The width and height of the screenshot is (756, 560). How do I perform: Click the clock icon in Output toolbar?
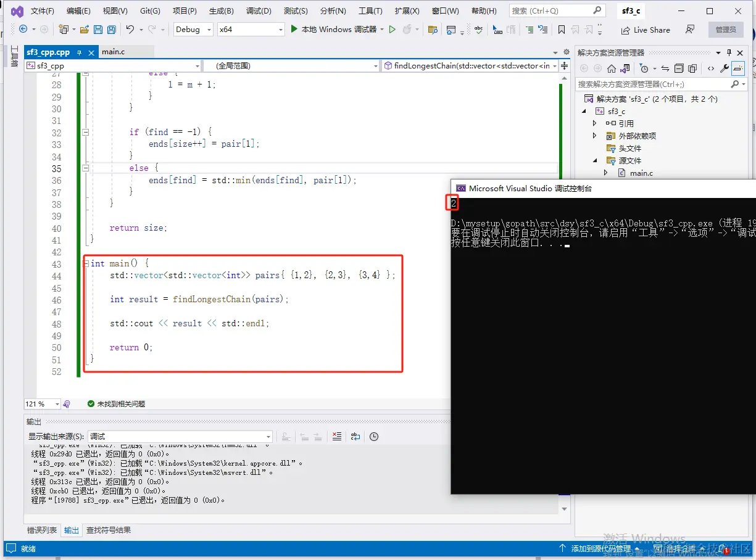tap(374, 436)
